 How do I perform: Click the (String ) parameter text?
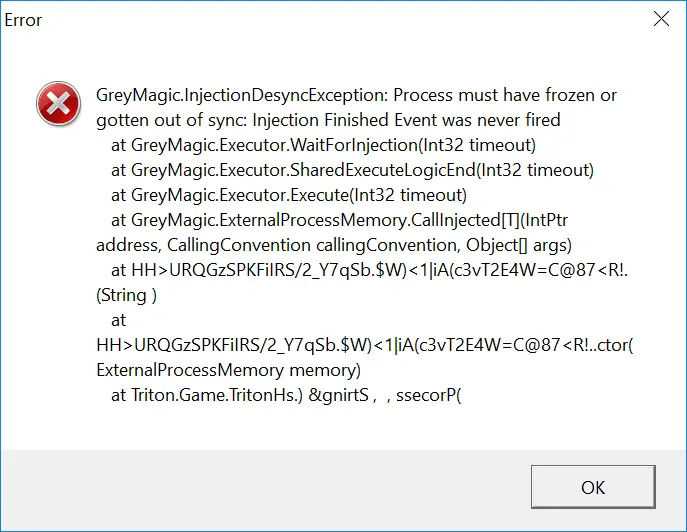coord(126,295)
